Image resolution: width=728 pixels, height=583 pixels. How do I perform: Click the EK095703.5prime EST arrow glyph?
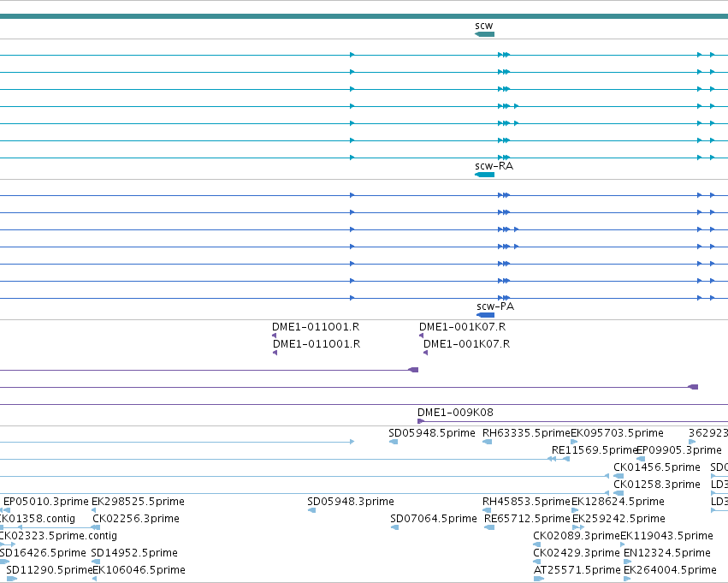point(574,442)
